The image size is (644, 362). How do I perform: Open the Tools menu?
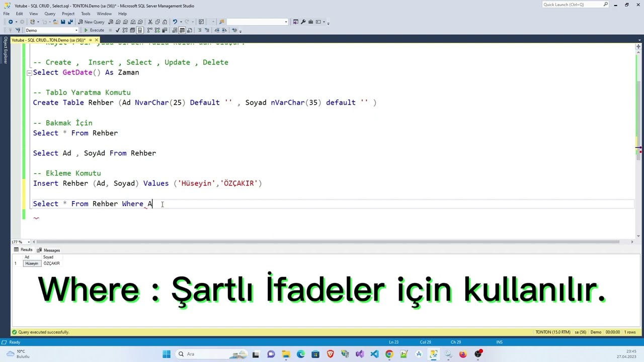pos(86,14)
